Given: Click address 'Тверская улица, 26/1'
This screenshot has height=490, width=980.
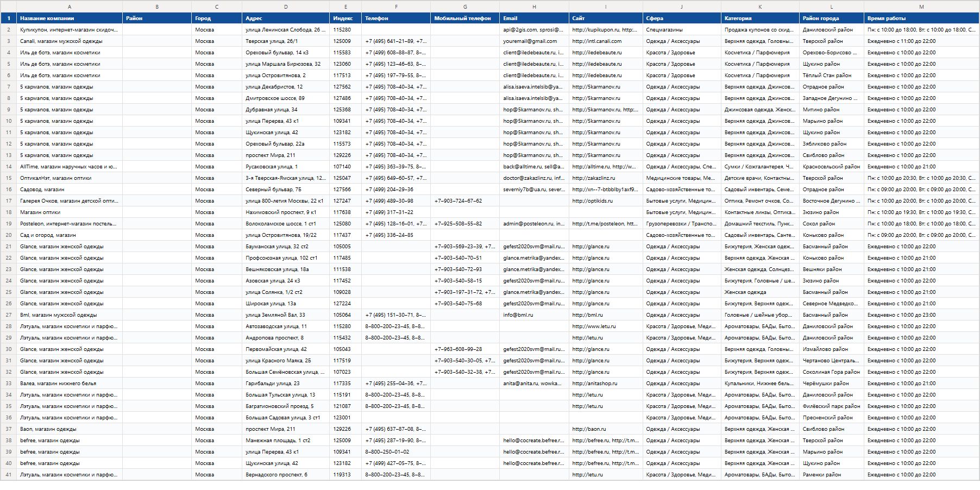Looking at the screenshot, I should click(286, 41).
